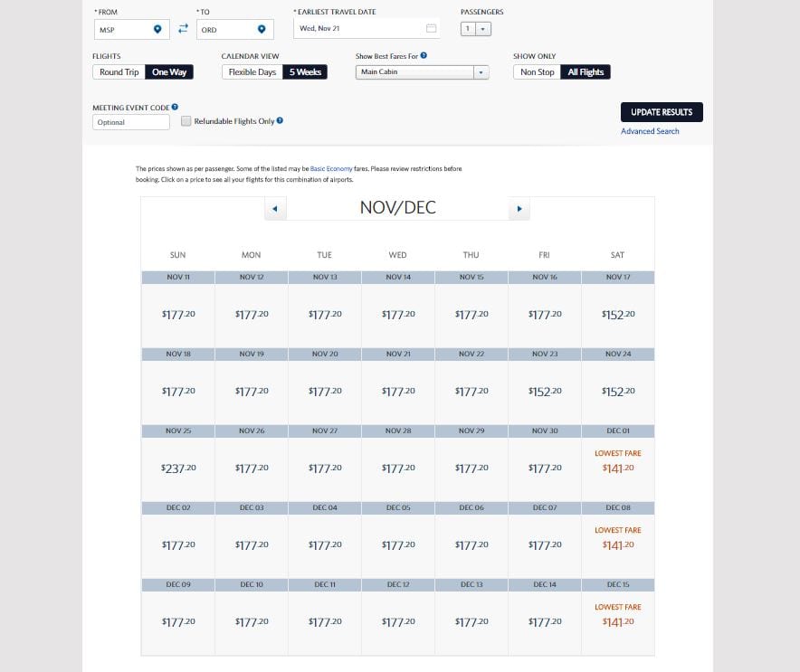The image size is (800, 672).
Task: Click the UPDATE RESULTS button
Action: (661, 112)
